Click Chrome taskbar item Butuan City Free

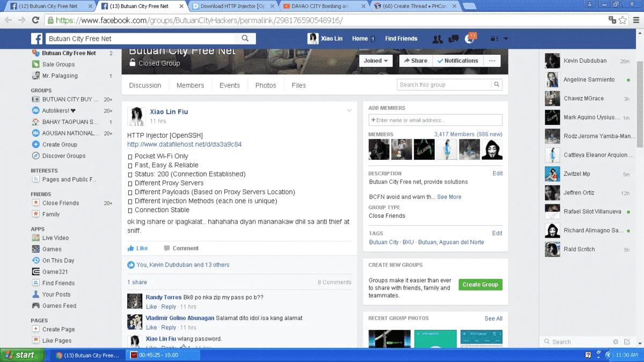coord(87,355)
